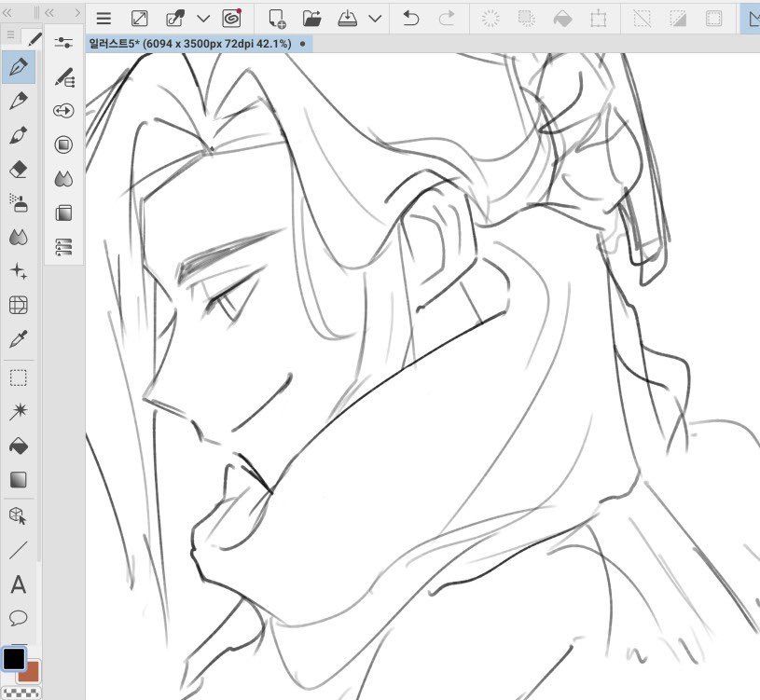Open the Clip Studio spiral icon

tap(232, 18)
